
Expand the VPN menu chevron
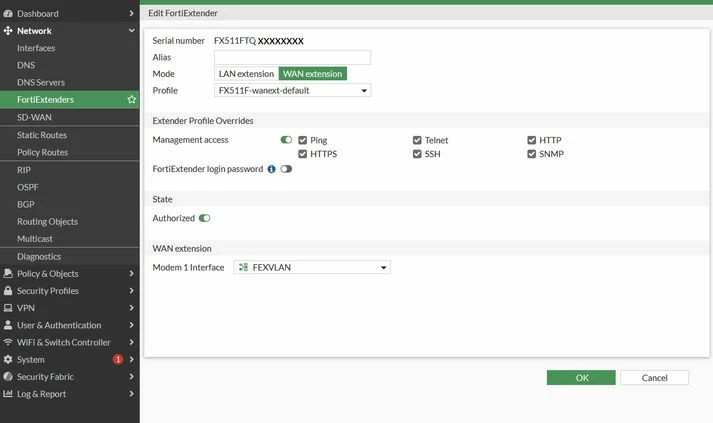(x=131, y=308)
